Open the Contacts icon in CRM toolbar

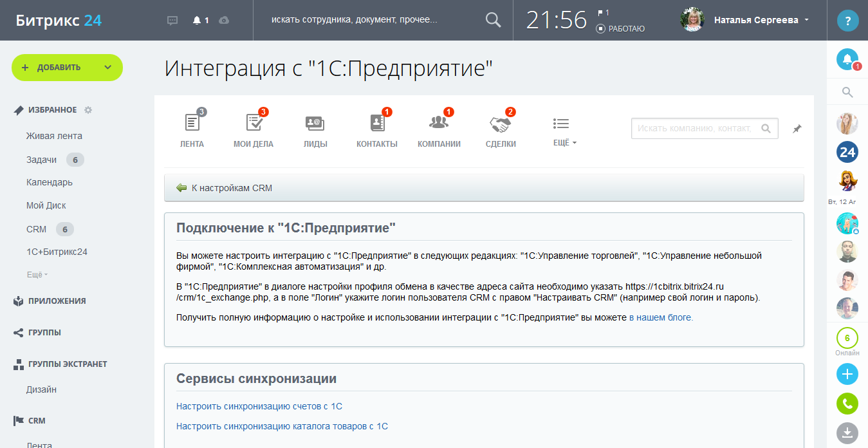(376, 123)
